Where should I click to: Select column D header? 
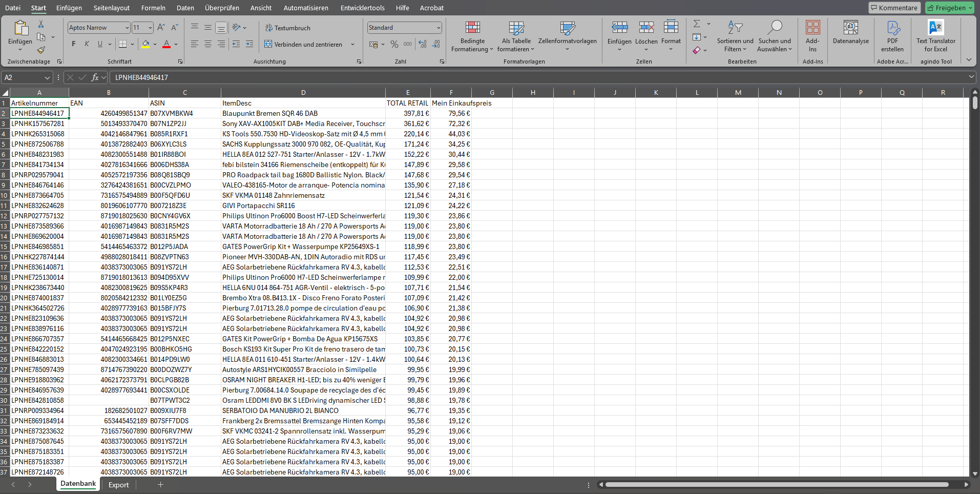(303, 93)
